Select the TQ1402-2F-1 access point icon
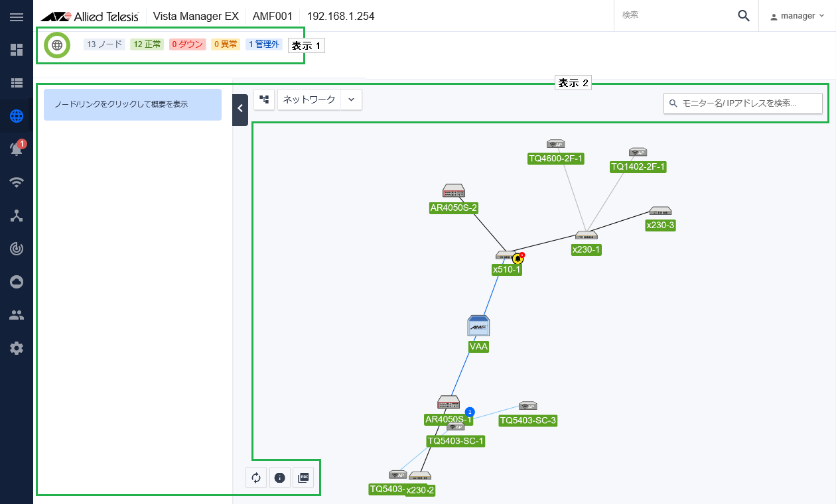 (x=638, y=152)
